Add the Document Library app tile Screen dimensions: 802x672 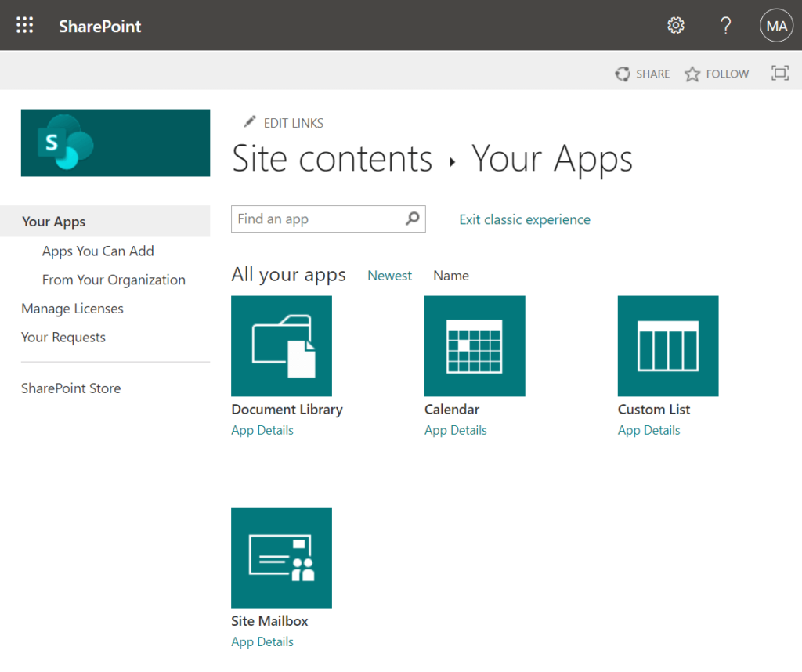[x=281, y=345]
